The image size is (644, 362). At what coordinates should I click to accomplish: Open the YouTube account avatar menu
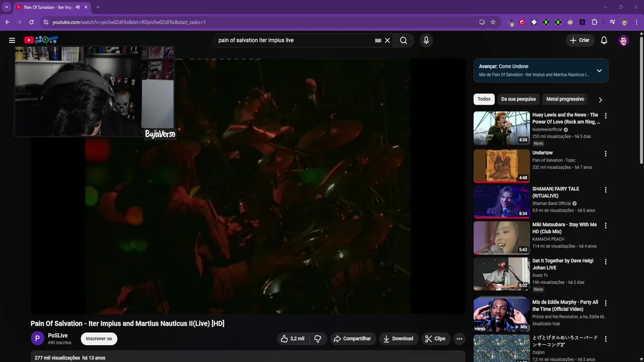(623, 40)
